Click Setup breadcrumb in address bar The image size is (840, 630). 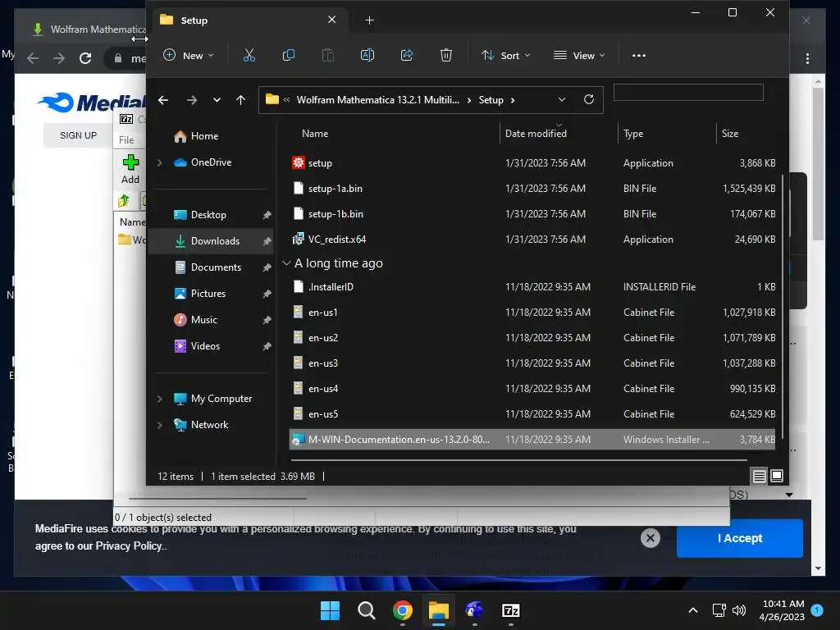point(491,100)
